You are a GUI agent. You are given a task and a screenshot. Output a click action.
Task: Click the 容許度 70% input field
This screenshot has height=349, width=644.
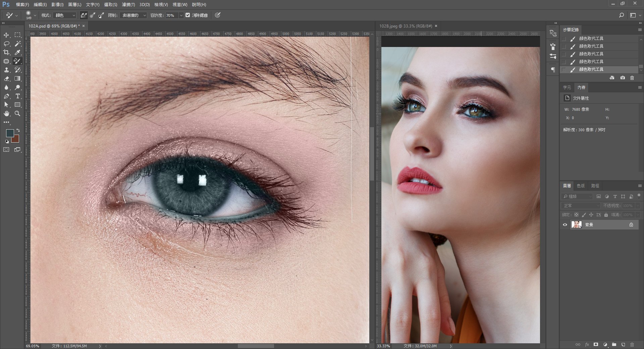171,15
